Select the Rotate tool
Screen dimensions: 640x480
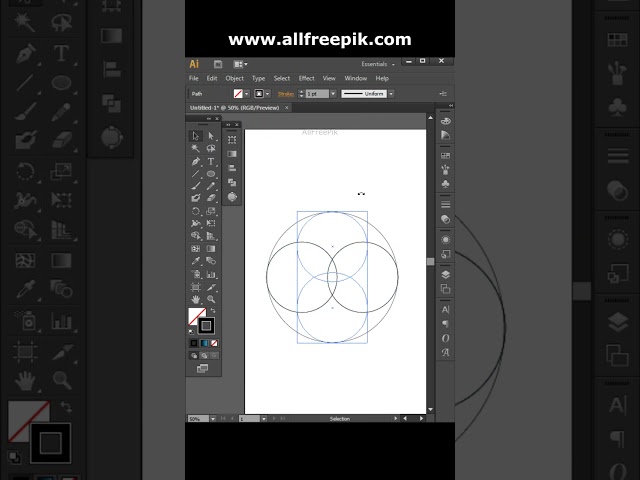pos(196,211)
